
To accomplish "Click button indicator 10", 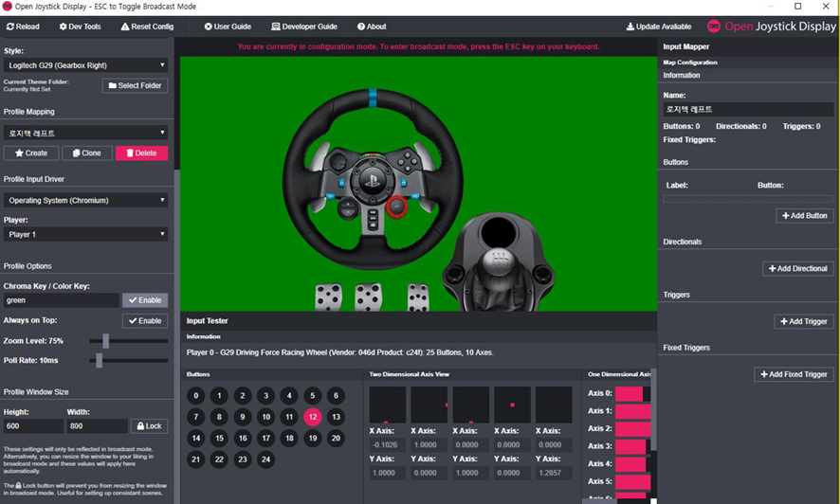I will [x=266, y=417].
